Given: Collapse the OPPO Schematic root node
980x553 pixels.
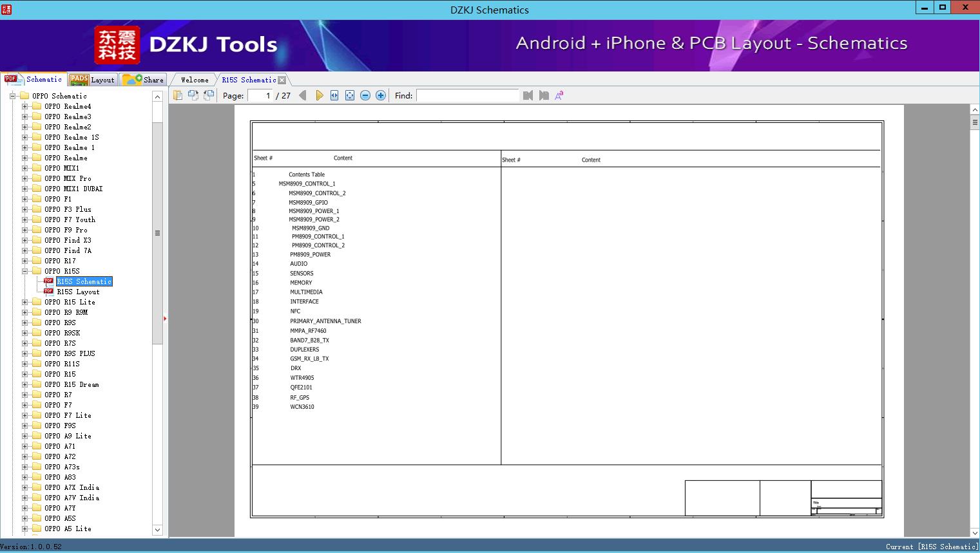Looking at the screenshot, I should [12, 96].
